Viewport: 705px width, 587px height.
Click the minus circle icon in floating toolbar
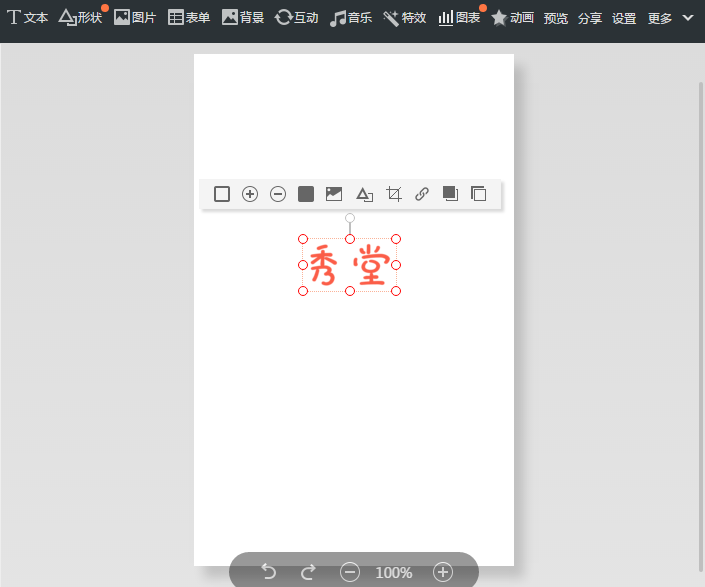point(278,194)
